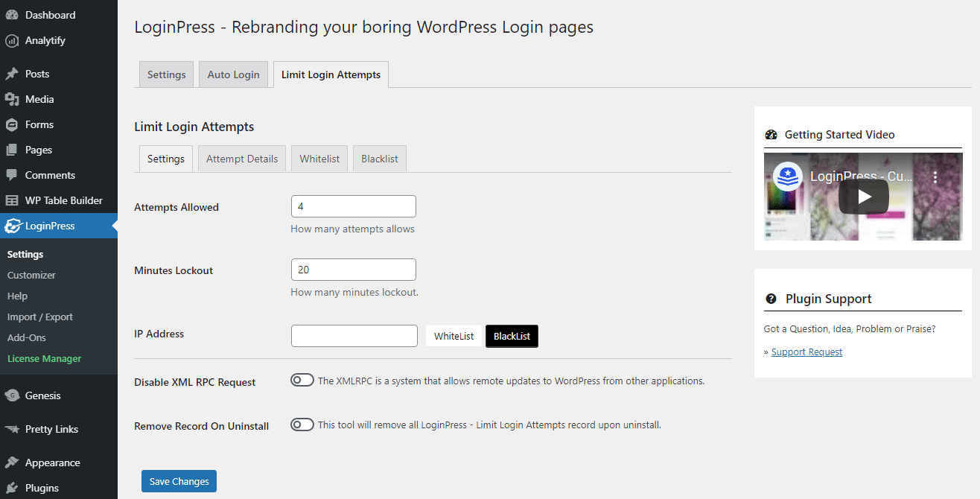Open the Attempt Details sub-tab

tap(242, 159)
